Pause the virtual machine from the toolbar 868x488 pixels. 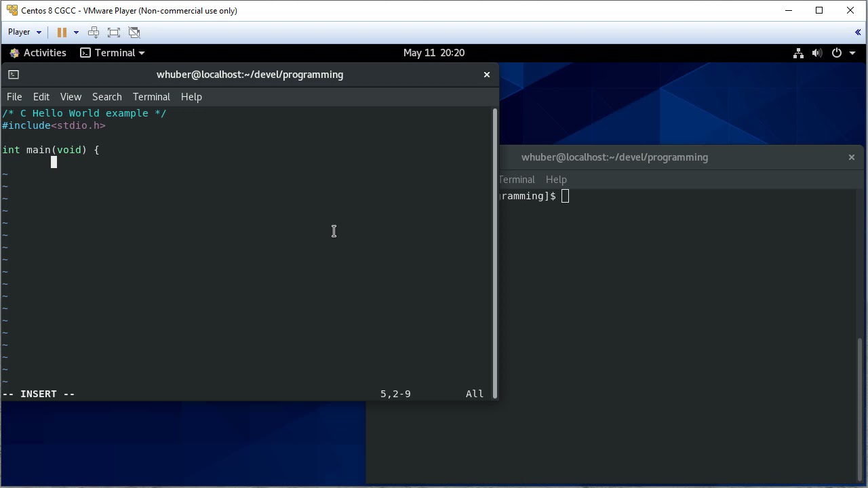tap(62, 32)
